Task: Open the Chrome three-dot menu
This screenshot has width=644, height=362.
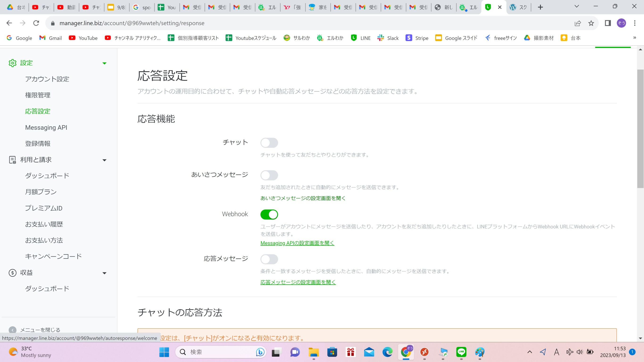Action: coord(635,23)
